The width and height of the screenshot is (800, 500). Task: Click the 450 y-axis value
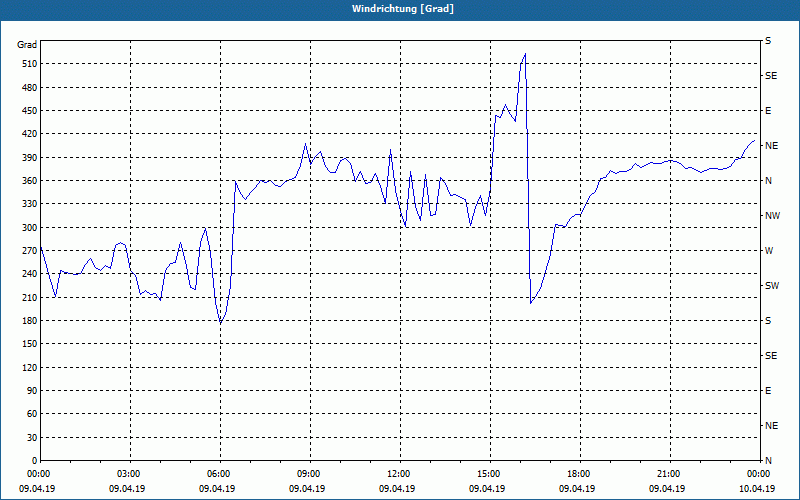tap(30, 111)
